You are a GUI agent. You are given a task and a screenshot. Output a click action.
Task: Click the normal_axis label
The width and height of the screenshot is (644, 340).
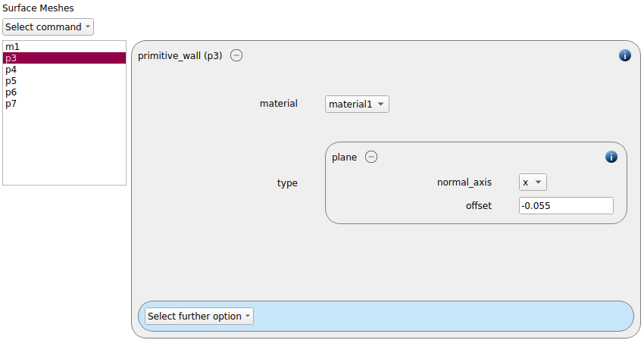[464, 182]
